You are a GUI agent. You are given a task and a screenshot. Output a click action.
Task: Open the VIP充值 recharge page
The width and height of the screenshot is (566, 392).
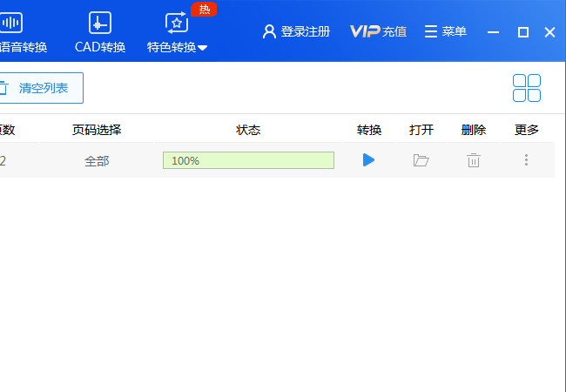click(378, 31)
